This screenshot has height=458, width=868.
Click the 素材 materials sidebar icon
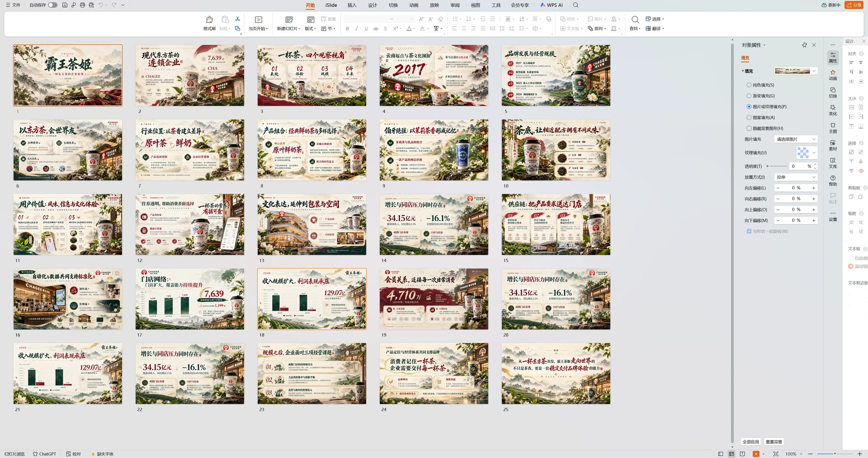click(833, 145)
